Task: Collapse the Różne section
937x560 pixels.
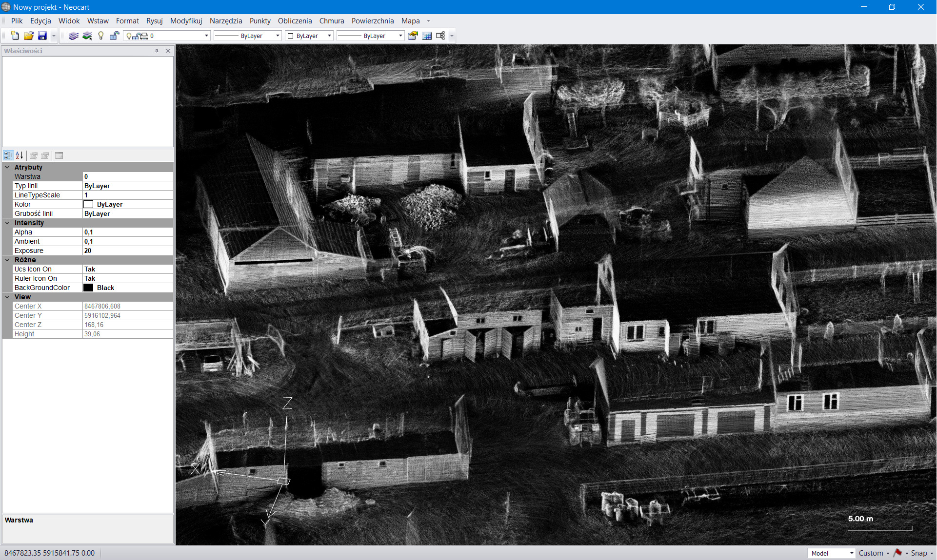Action: pos(7,260)
